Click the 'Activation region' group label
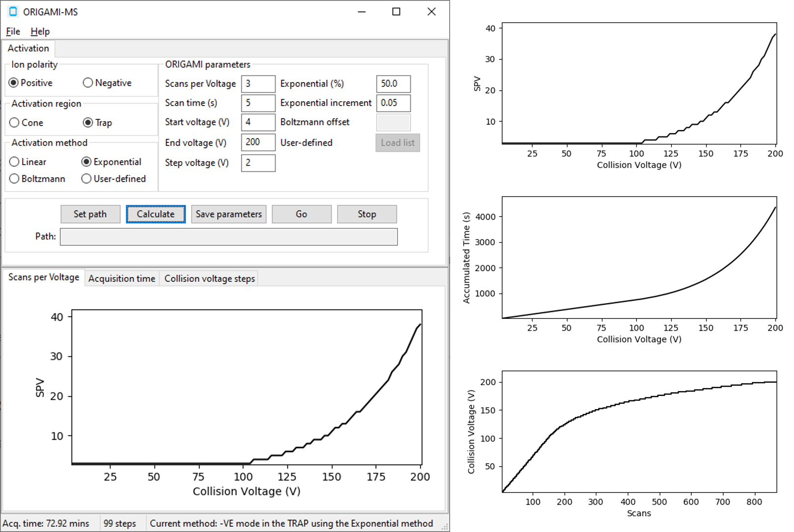This screenshot has width=794, height=532. (x=46, y=104)
